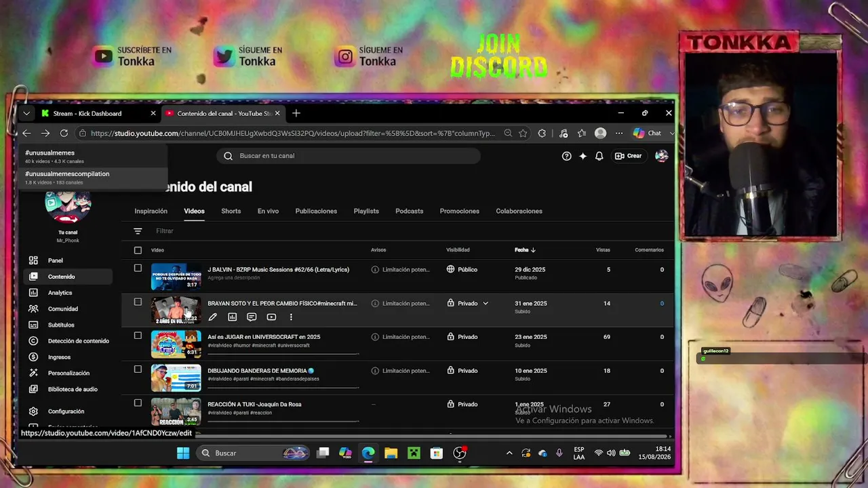The width and height of the screenshot is (868, 488).
Task: Open Edge settings and more menu
Action: click(618, 134)
